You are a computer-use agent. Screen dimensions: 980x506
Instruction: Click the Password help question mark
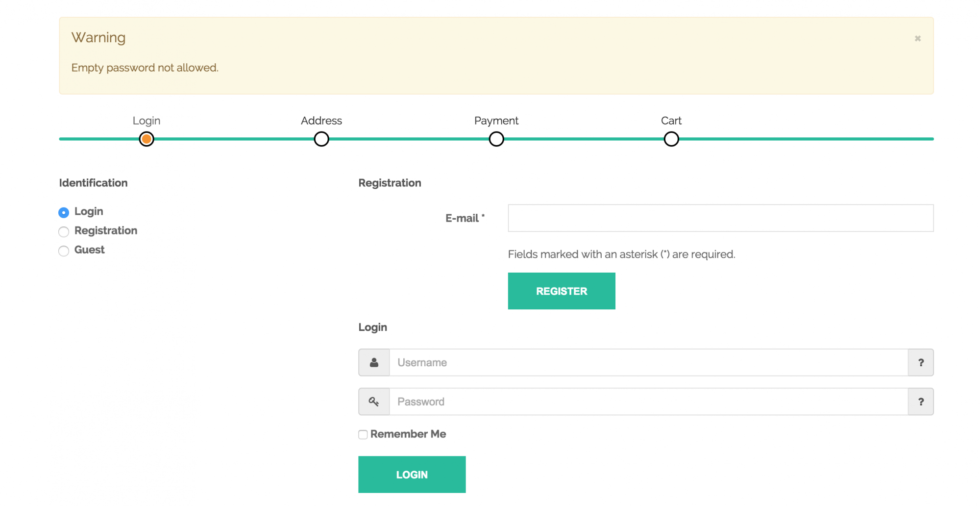pyautogui.click(x=921, y=402)
